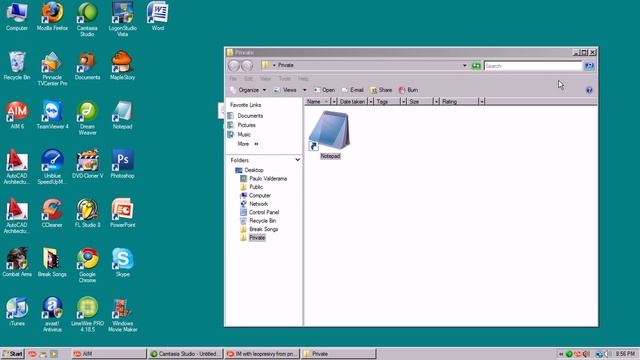
Task: Click the Start button on taskbar
Action: coord(13,354)
